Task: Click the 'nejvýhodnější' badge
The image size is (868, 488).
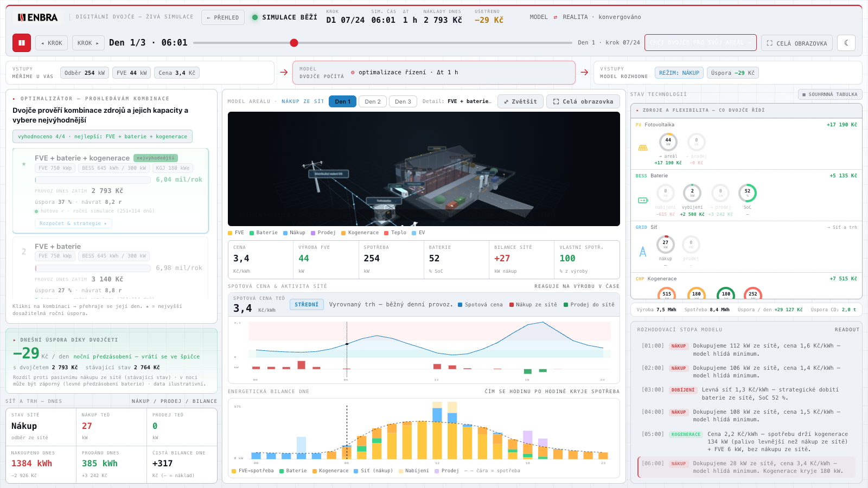Action: [x=156, y=158]
